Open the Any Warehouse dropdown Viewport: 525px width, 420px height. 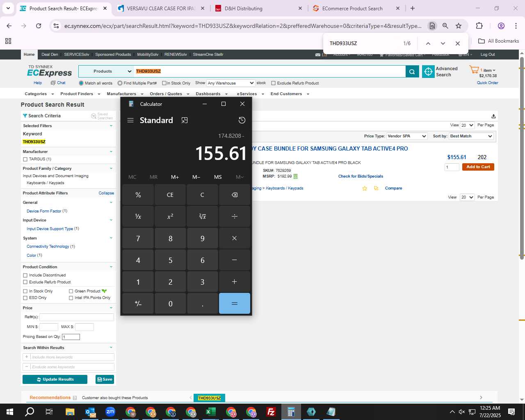(x=231, y=83)
